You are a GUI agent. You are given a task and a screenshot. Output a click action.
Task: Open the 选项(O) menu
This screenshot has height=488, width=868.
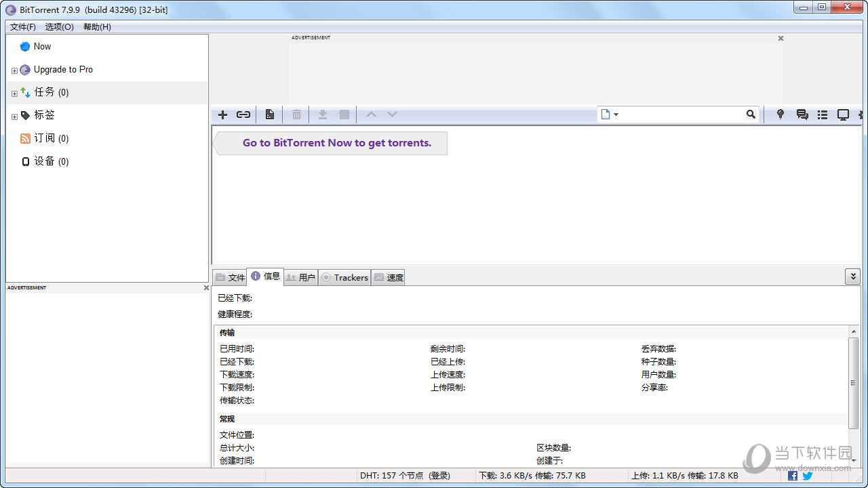[60, 27]
